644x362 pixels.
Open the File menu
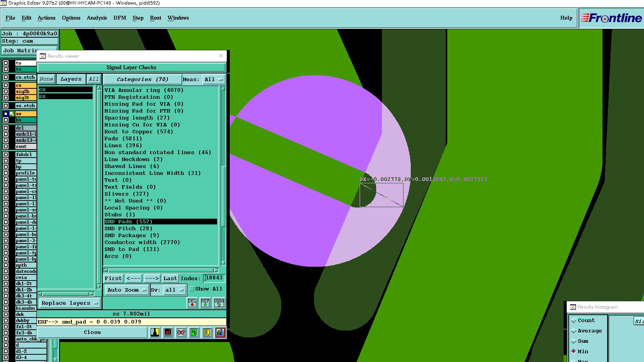(10, 18)
